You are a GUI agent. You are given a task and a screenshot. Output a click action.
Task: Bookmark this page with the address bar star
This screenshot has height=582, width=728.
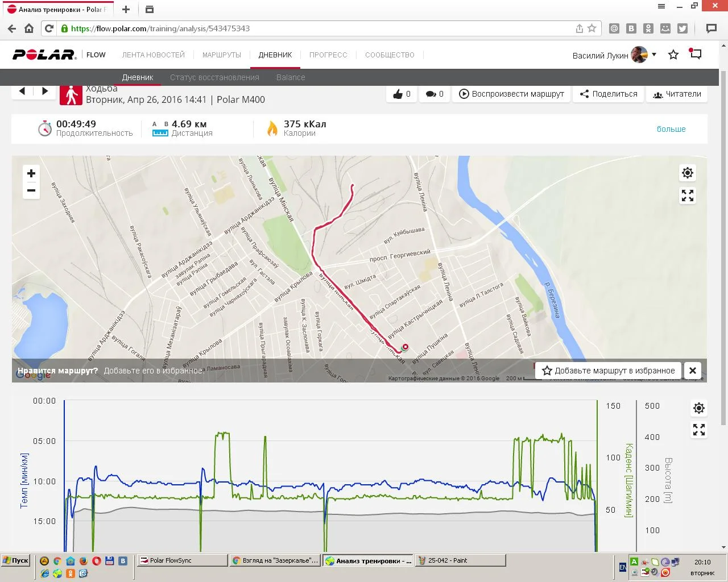(592, 28)
